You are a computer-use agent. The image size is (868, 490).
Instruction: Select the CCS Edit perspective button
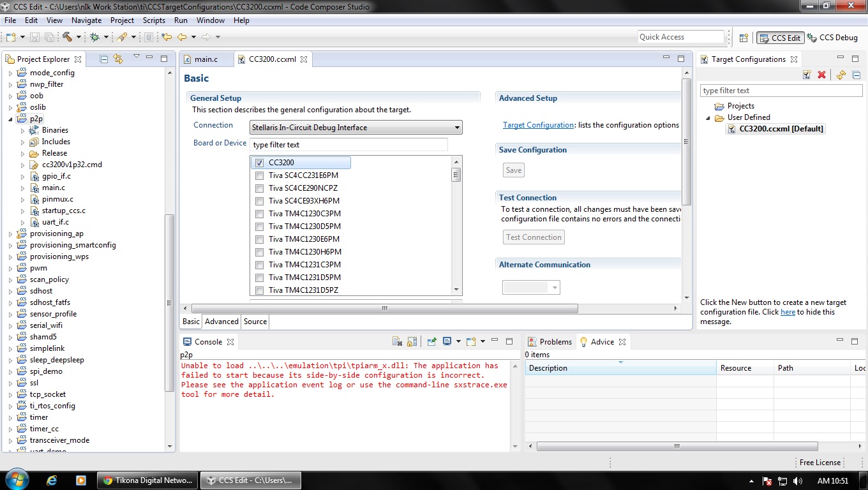pos(780,38)
